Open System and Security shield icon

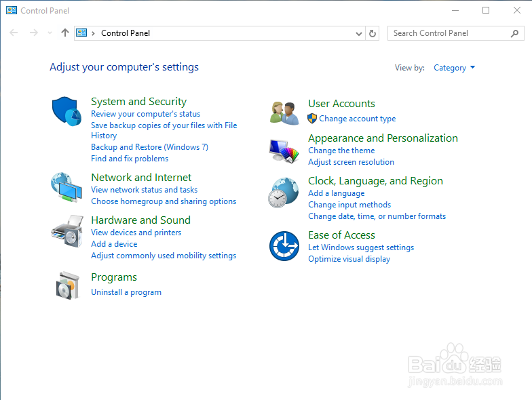[x=66, y=111]
